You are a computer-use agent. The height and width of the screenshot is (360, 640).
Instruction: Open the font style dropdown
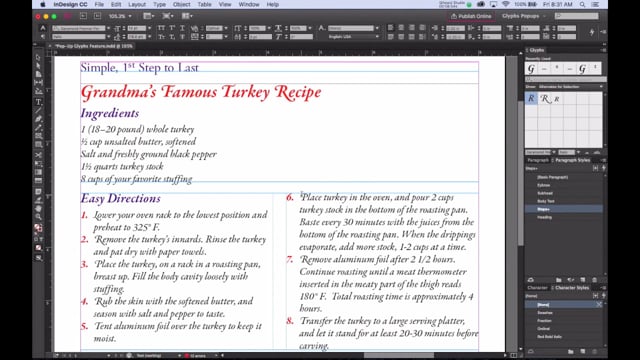tap(108, 37)
